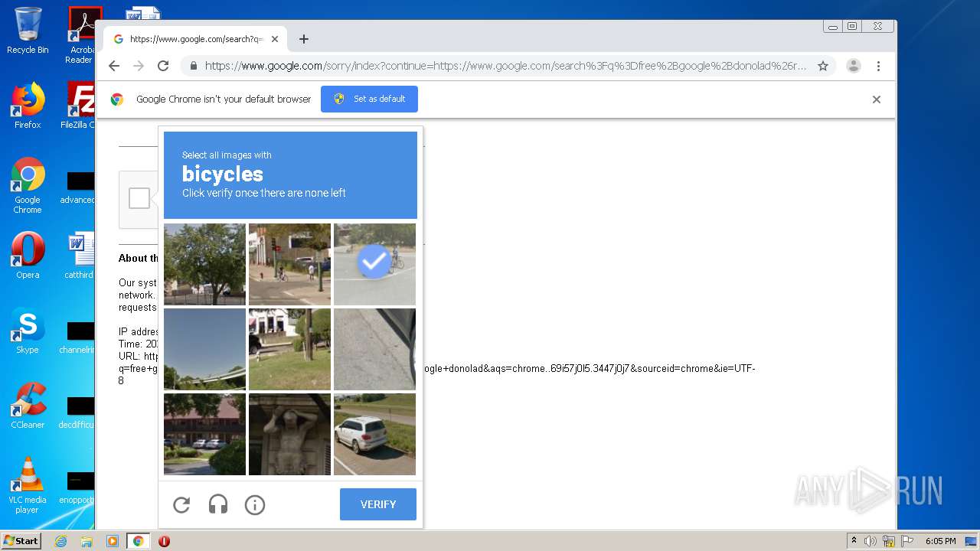The width and height of the screenshot is (980, 551).
Task: Open the decdifficu desktop shortcut
Action: (x=78, y=412)
